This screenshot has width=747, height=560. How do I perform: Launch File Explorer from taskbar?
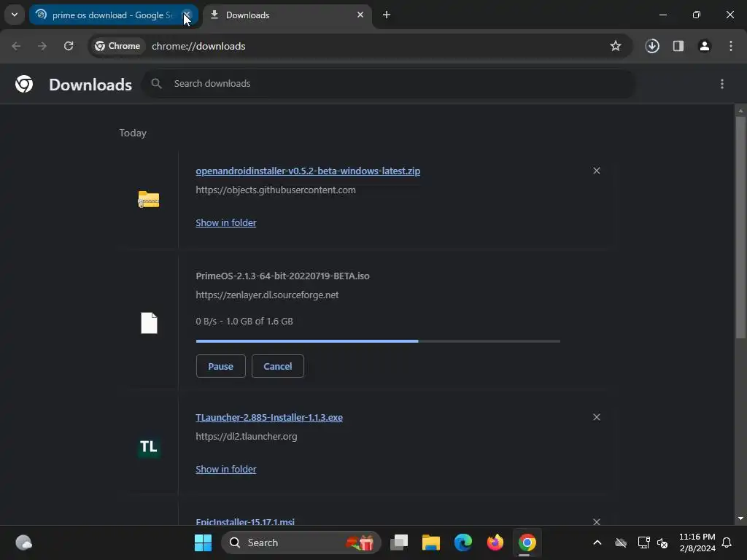click(x=430, y=542)
